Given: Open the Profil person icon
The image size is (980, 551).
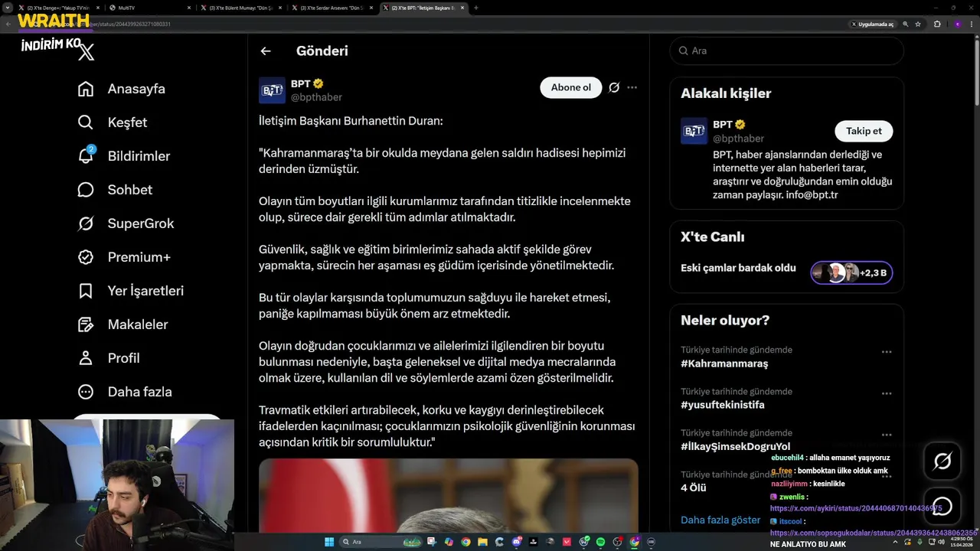Looking at the screenshot, I should coord(86,358).
